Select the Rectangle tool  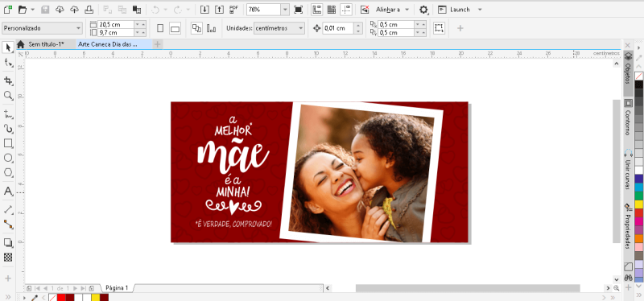click(x=8, y=143)
